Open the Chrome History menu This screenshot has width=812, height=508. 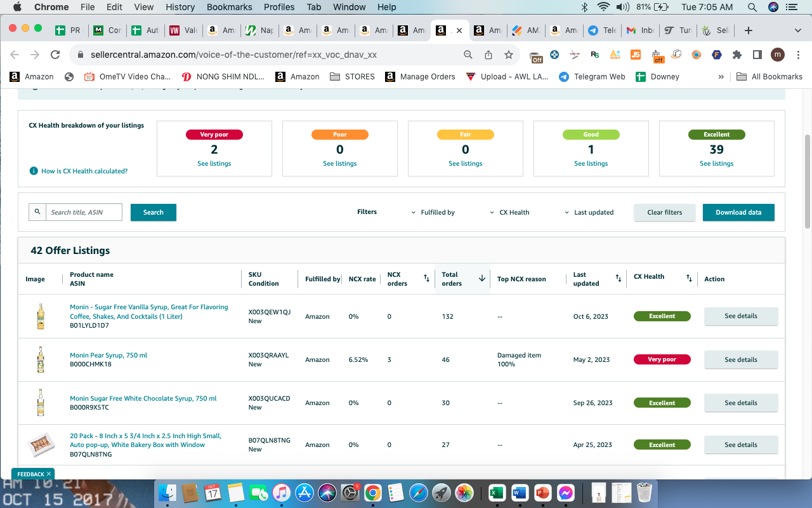pos(180,7)
